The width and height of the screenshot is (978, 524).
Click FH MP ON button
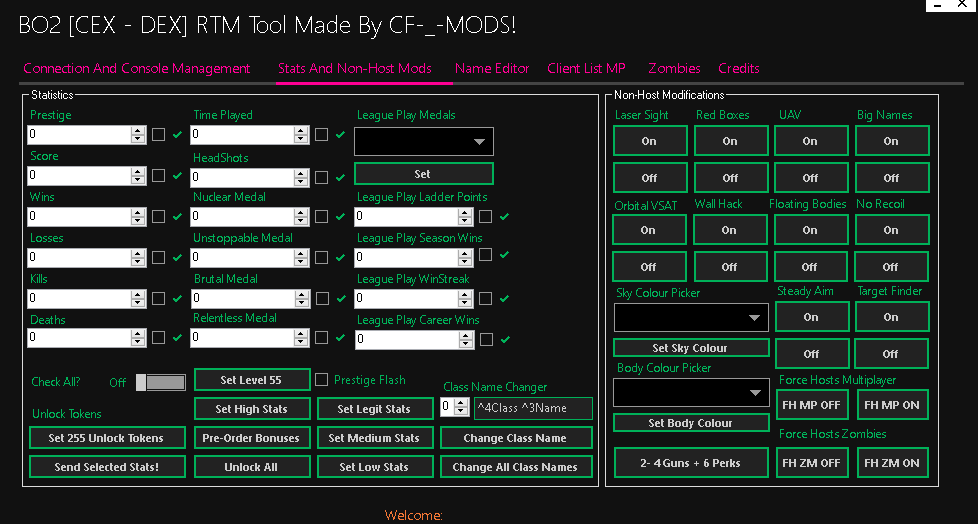(893, 405)
